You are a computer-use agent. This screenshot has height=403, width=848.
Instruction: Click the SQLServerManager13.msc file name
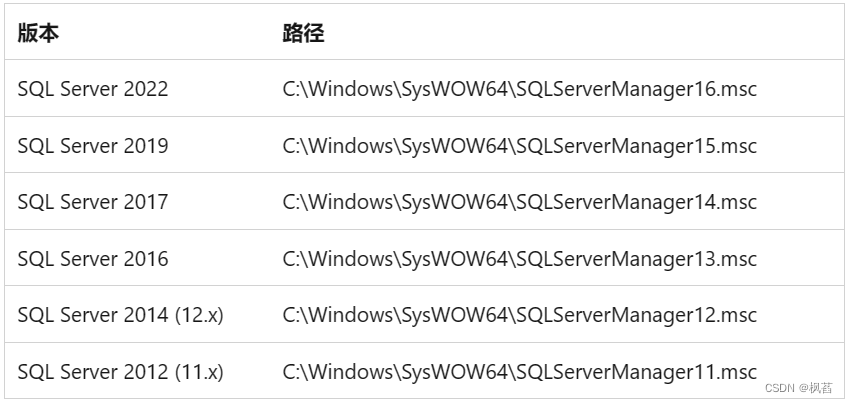pos(636,259)
